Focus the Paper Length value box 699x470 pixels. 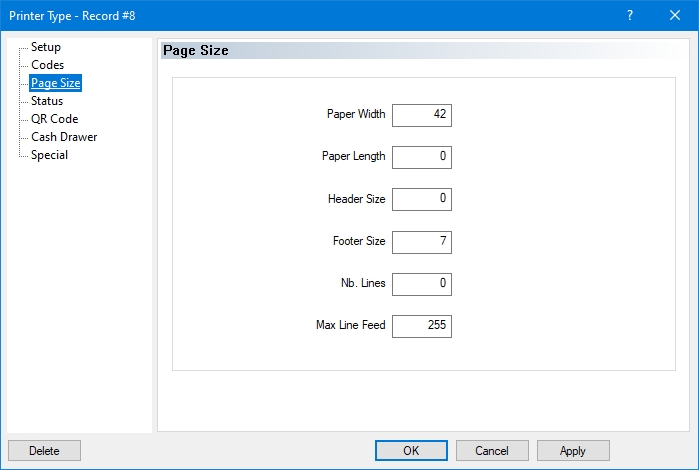[422, 157]
